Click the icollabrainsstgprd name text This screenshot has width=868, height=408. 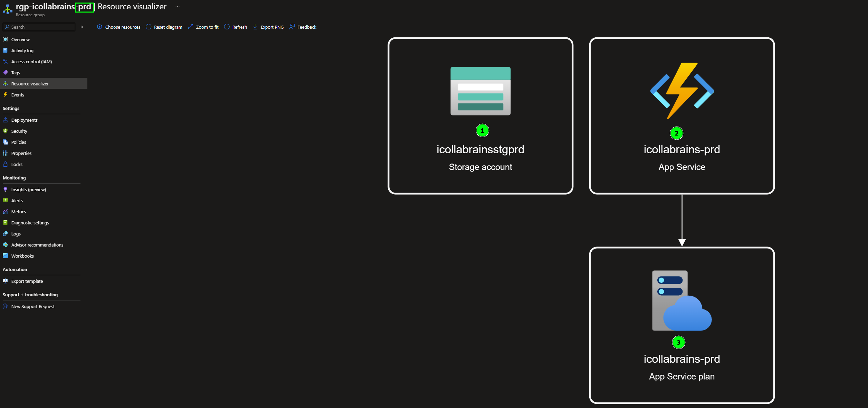(480, 149)
